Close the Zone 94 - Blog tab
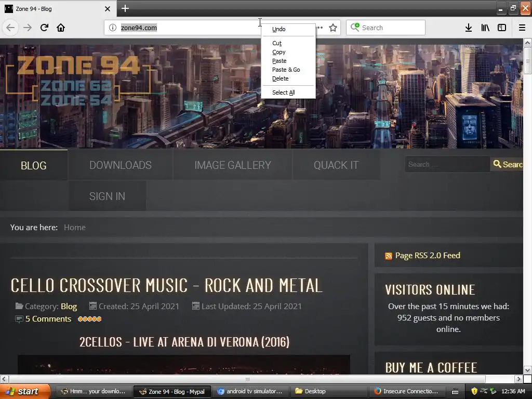Image resolution: width=532 pixels, height=399 pixels. click(107, 9)
